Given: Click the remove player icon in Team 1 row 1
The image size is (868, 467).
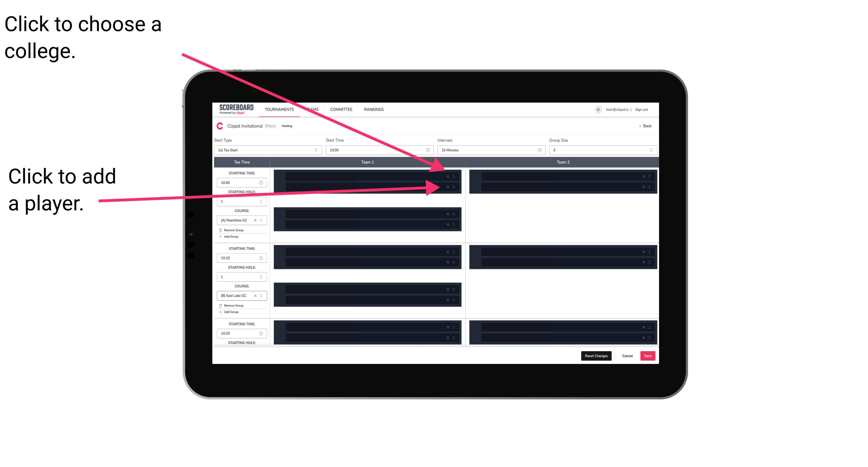Looking at the screenshot, I should (x=448, y=176).
